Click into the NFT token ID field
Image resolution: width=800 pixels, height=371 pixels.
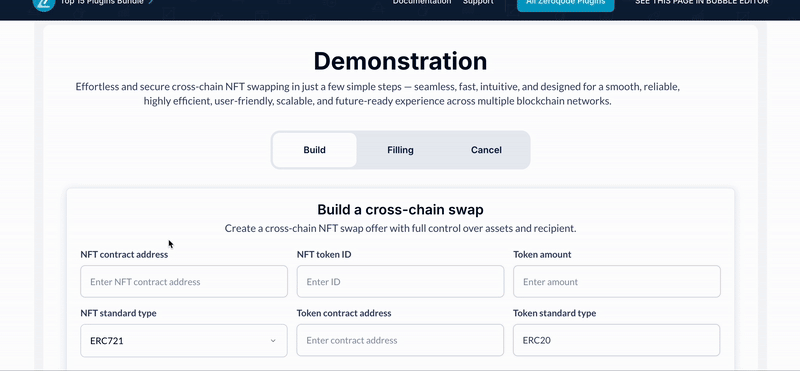(401, 282)
